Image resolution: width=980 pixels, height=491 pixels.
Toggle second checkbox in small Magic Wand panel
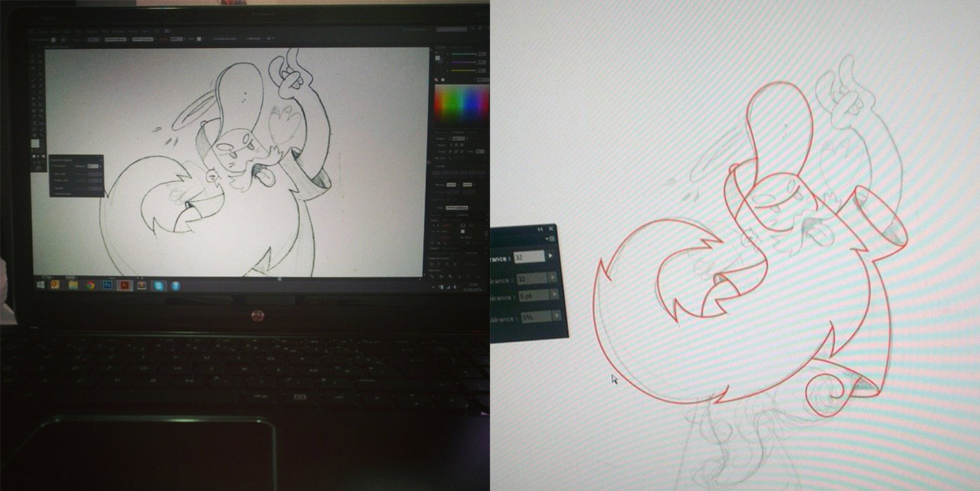54,174
